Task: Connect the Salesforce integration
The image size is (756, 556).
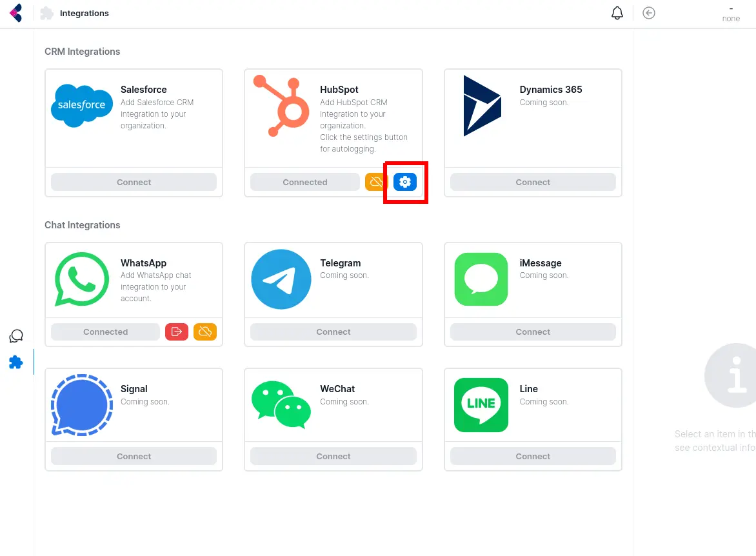Action: pyautogui.click(x=134, y=182)
